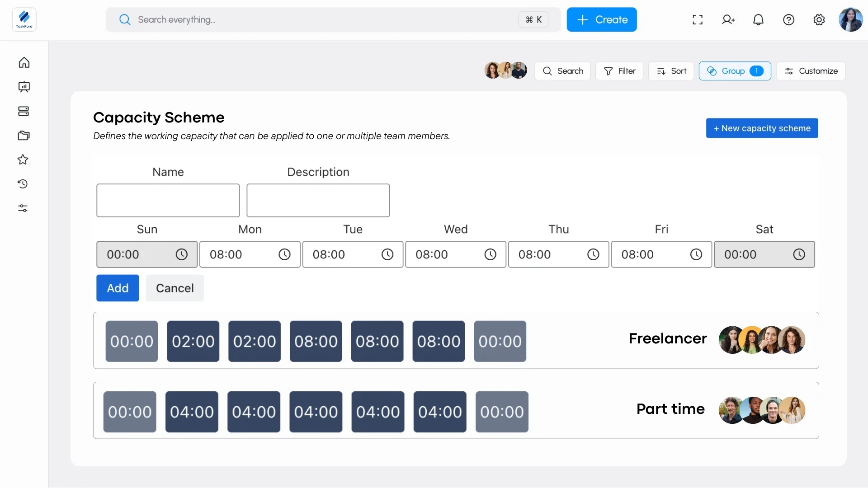The image size is (868, 488).
Task: Toggle fullscreen mode icon
Action: coord(698,20)
